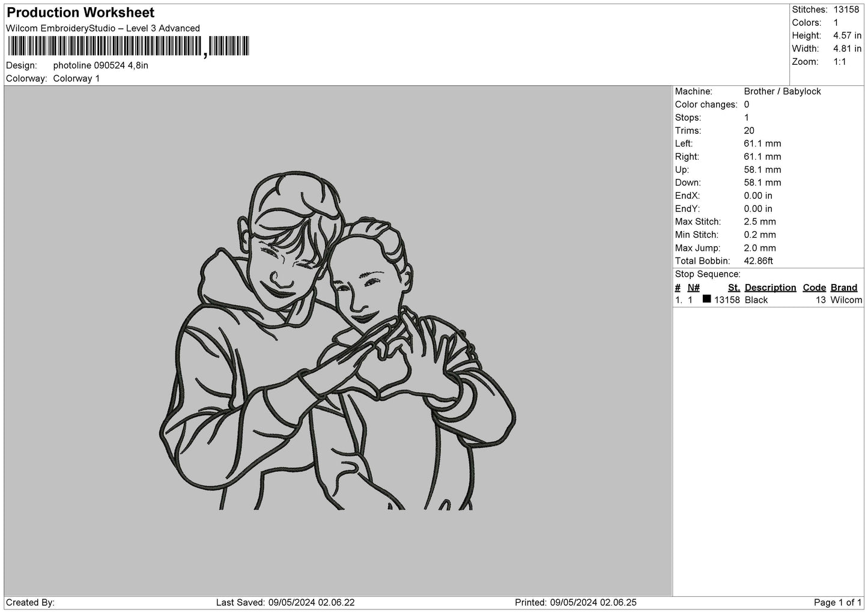Select the Right value 61.1 mm
Viewport: 868px width, 613px height.
(762, 157)
